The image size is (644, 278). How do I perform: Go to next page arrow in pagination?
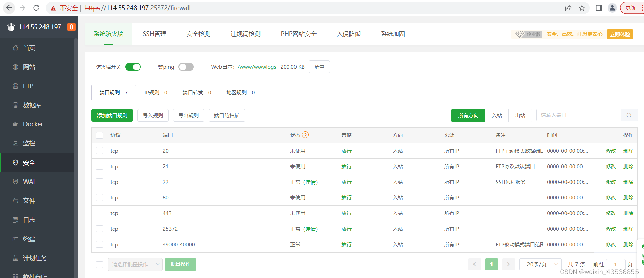pos(508,264)
